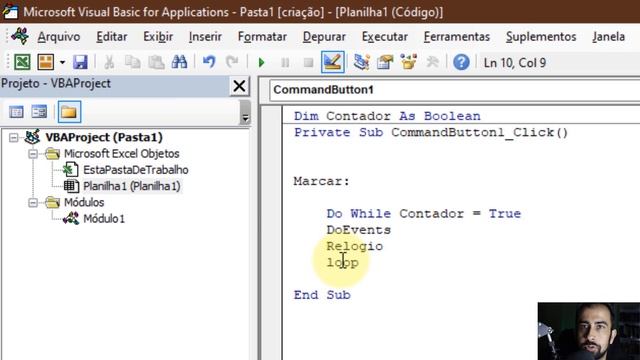Open the CommandButton1 object dropdown
The width and height of the screenshot is (640, 360).
[x=454, y=90]
